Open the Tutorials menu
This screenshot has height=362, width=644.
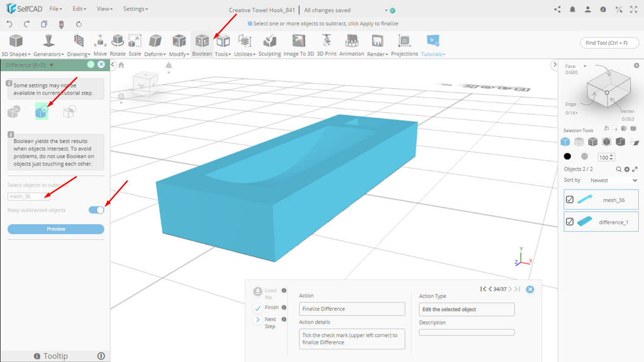click(x=433, y=45)
